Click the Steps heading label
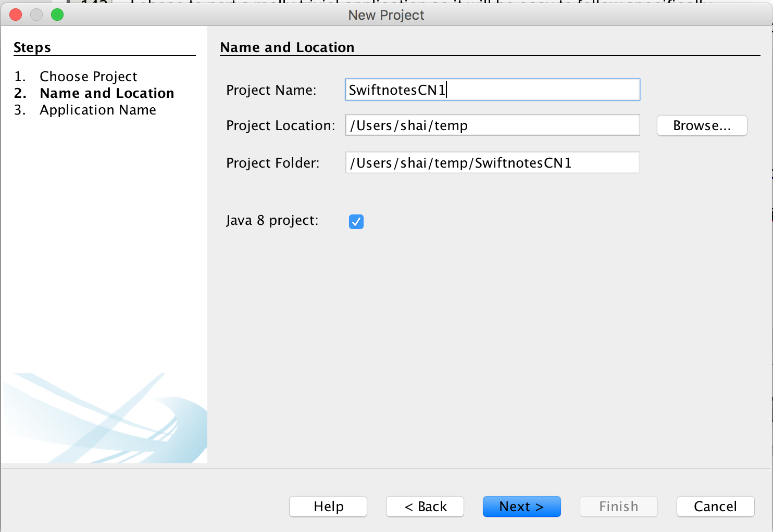Image resolution: width=773 pixels, height=532 pixels. [32, 47]
